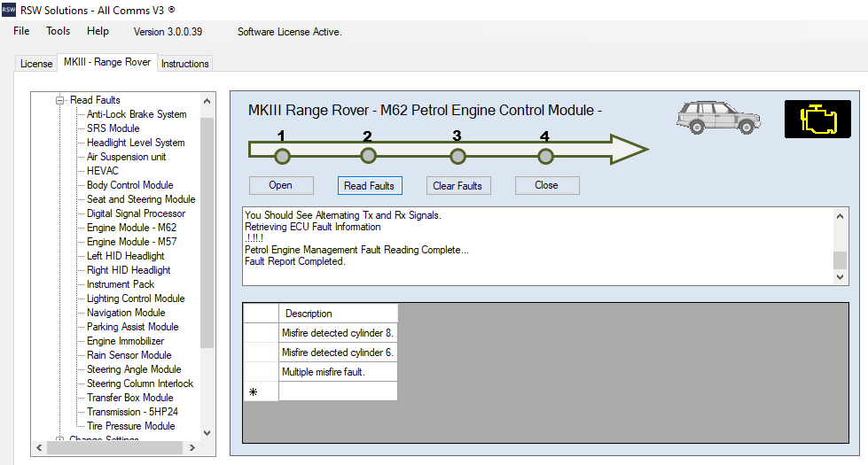This screenshot has height=465, width=868.
Task: Select the 'Misfire detected cylinder 8.' cell
Action: (338, 333)
